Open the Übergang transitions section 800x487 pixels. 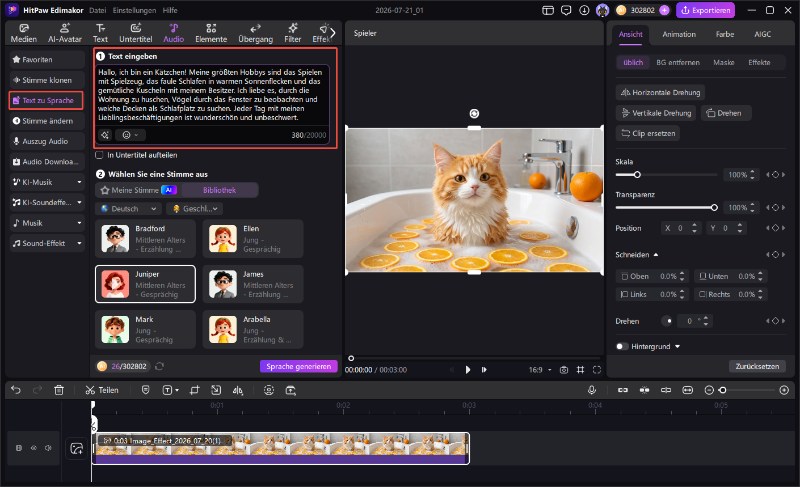coord(255,33)
